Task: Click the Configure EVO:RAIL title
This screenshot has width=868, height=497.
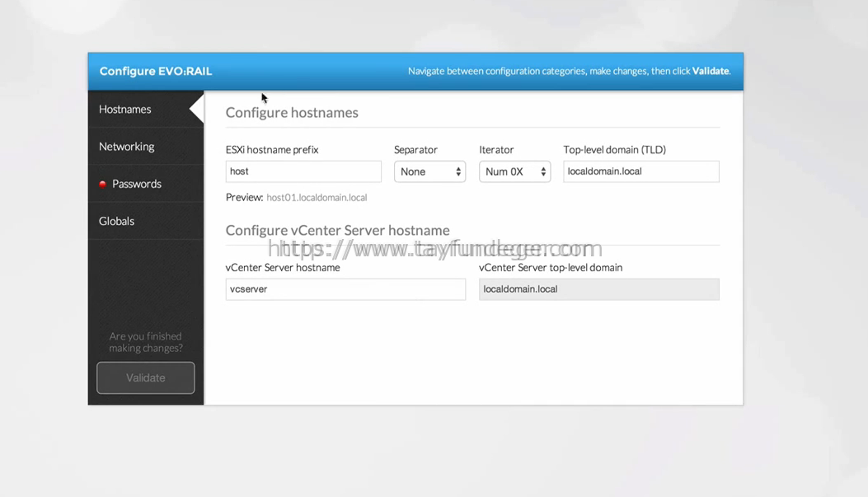Action: click(156, 71)
